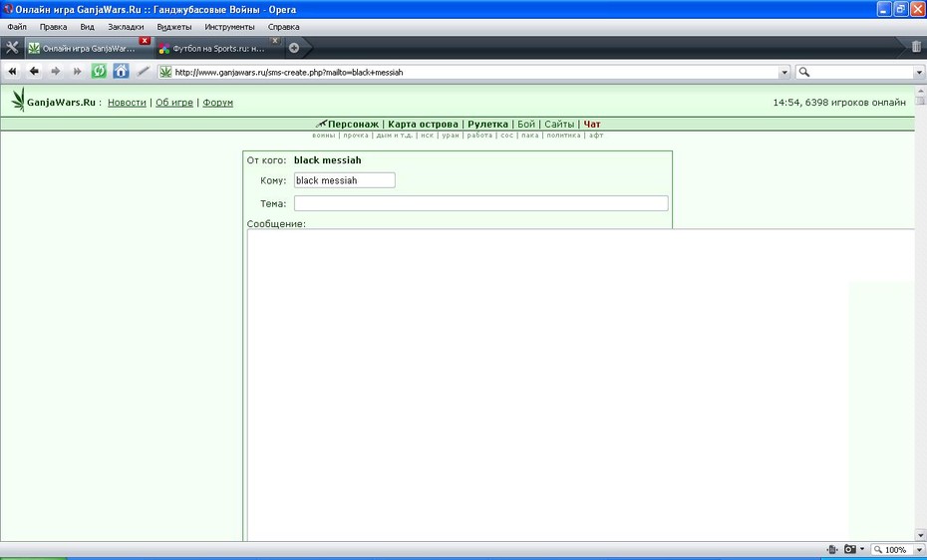
Task: Close the Sports.ru tab
Action: point(275,41)
